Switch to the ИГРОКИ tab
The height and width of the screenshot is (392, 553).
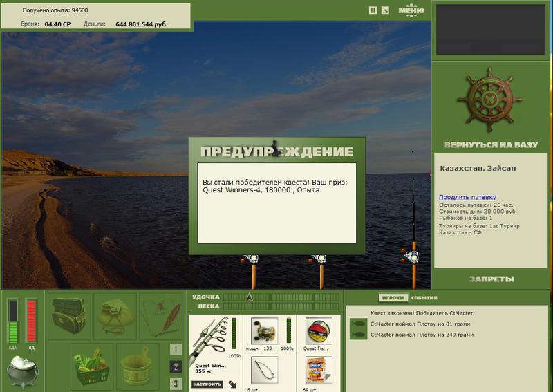coord(393,298)
